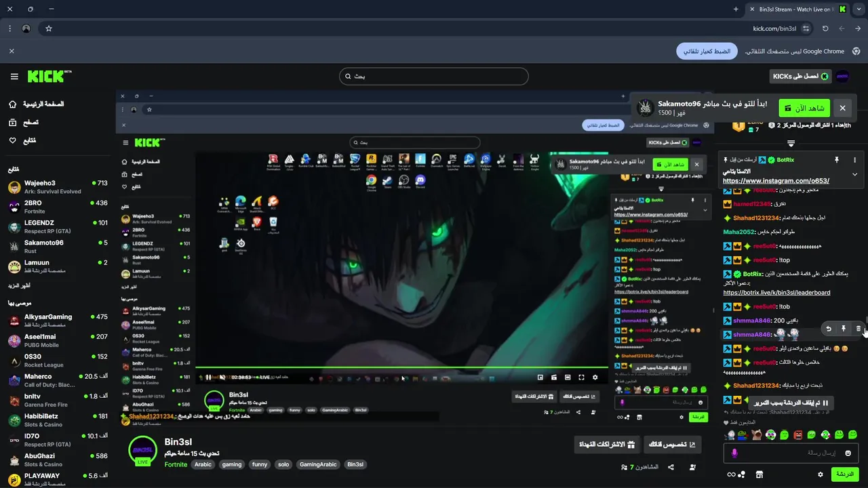Viewport: 868px width, 488px height.
Task: Open the three-dot menu on pinned BotRix message
Action: coord(854,160)
